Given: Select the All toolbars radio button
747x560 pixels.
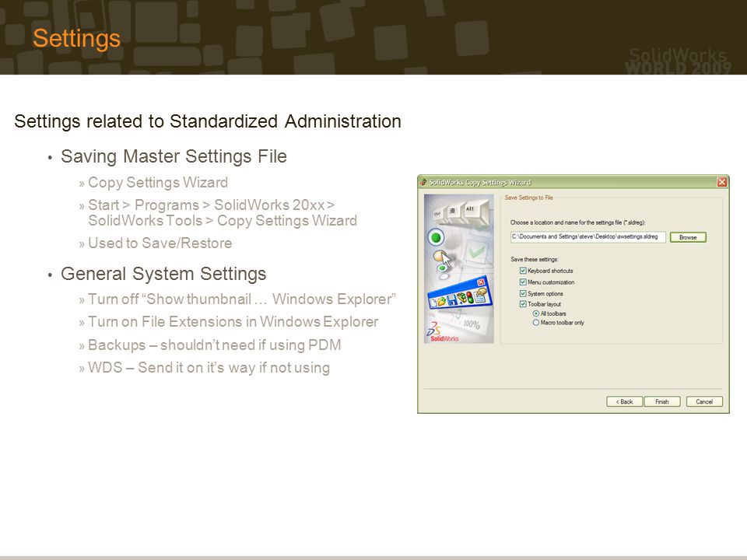Looking at the screenshot, I should pyautogui.click(x=536, y=313).
